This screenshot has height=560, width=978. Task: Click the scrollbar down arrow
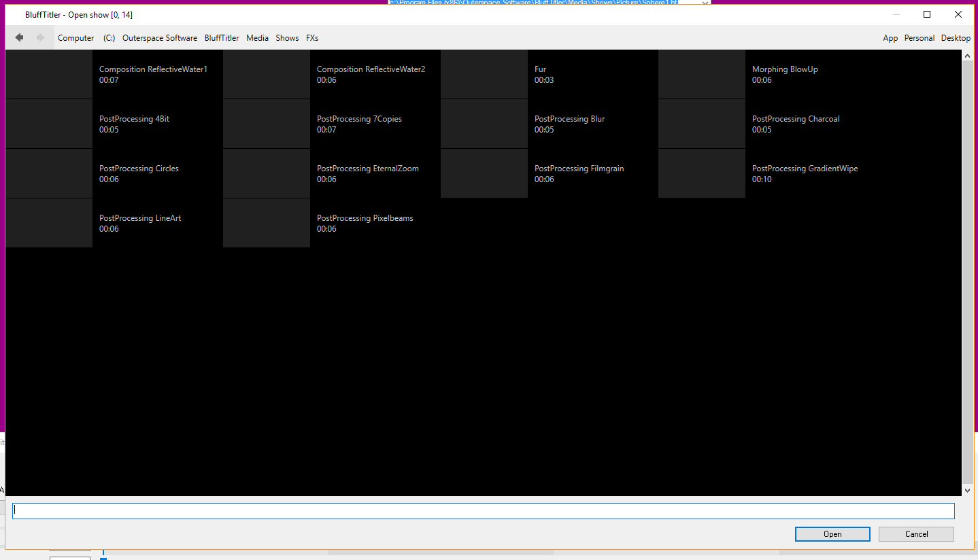(x=968, y=490)
